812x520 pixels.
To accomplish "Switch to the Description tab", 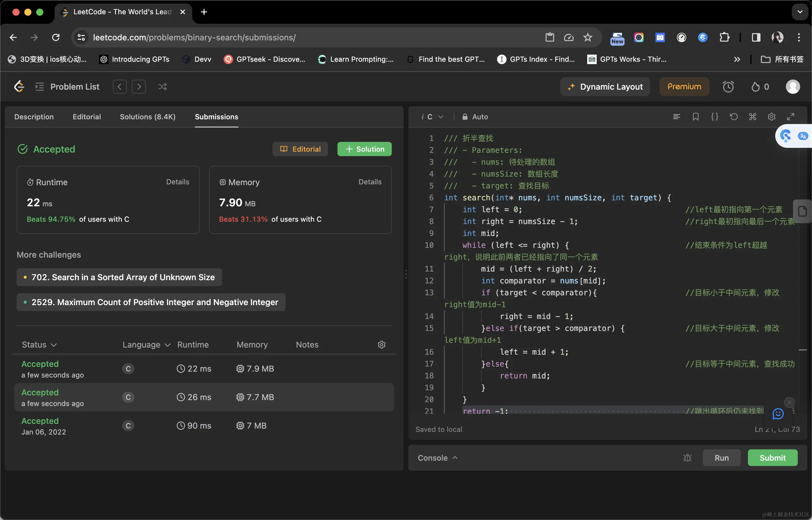I will tap(34, 117).
